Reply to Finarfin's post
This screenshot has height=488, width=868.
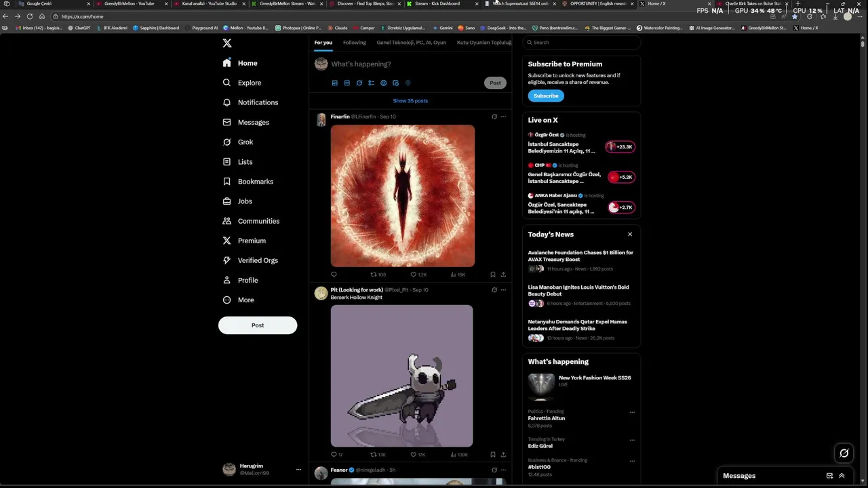click(334, 274)
